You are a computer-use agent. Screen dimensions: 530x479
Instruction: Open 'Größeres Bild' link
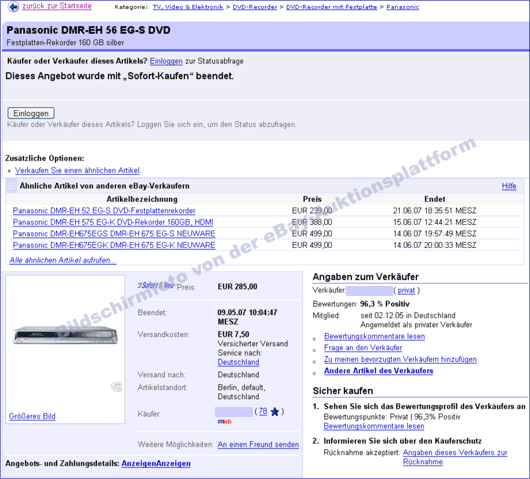point(32,416)
